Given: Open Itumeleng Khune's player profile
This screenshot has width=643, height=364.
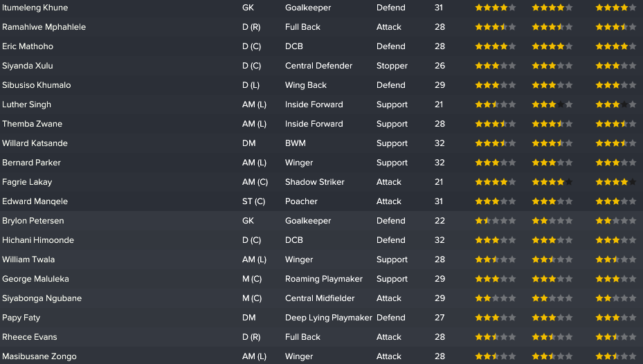Looking at the screenshot, I should tap(35, 8).
